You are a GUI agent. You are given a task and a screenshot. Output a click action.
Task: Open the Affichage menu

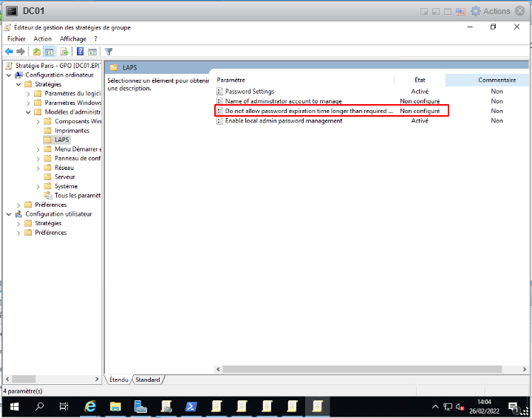point(73,38)
